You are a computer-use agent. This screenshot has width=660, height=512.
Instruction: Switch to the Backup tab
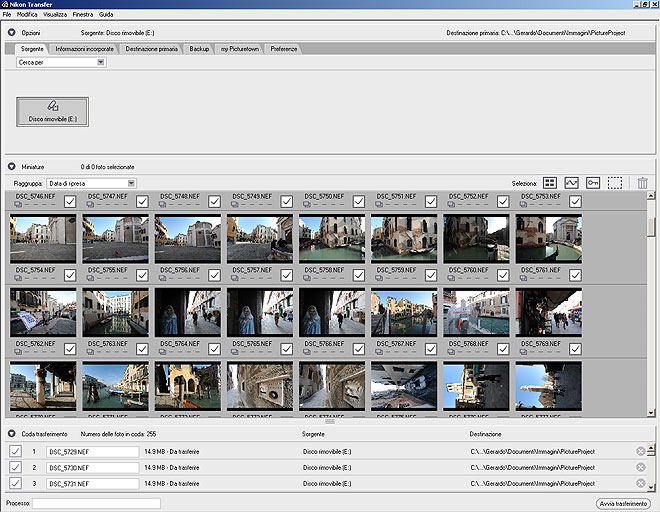pyautogui.click(x=199, y=49)
